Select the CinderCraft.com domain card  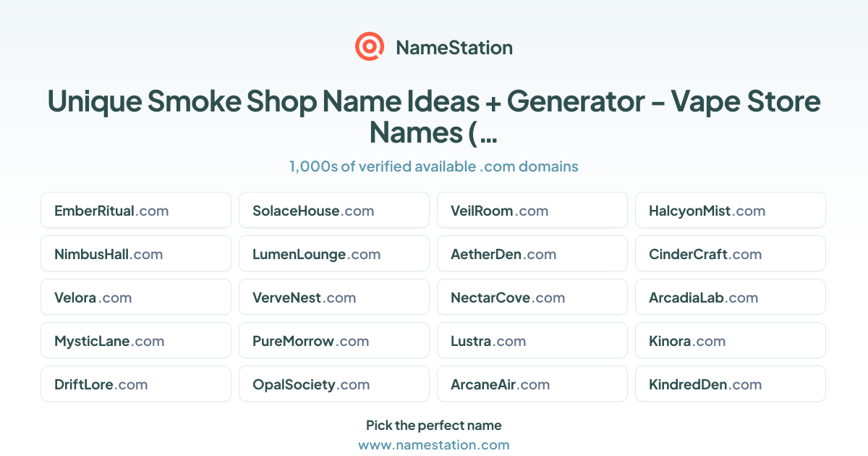[x=731, y=254]
